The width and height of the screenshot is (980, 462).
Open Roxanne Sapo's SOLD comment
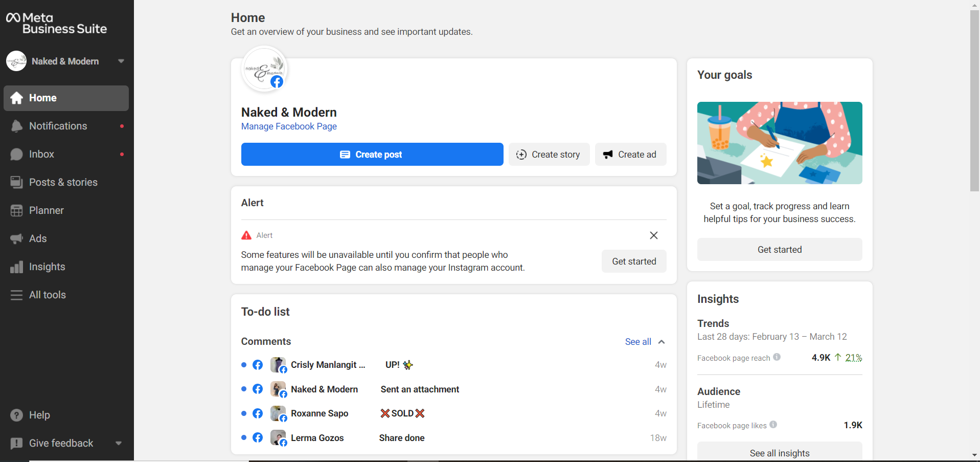coord(402,413)
